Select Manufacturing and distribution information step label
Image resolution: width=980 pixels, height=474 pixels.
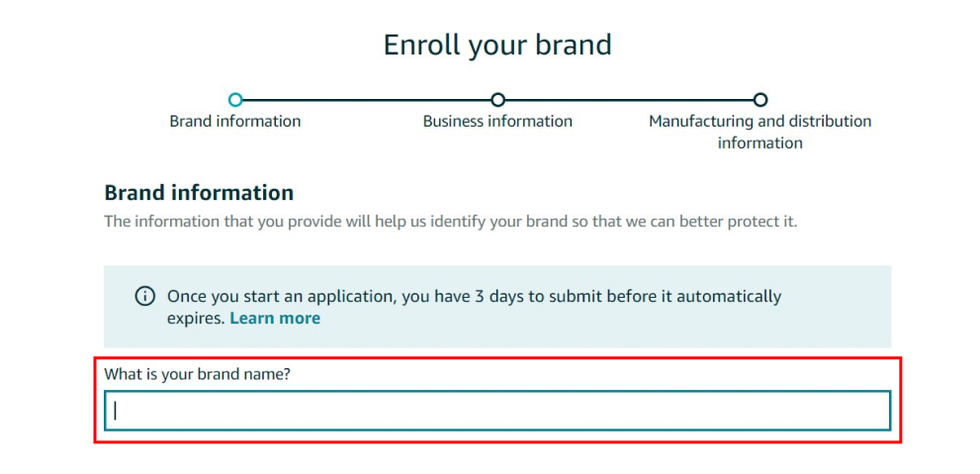tap(759, 132)
